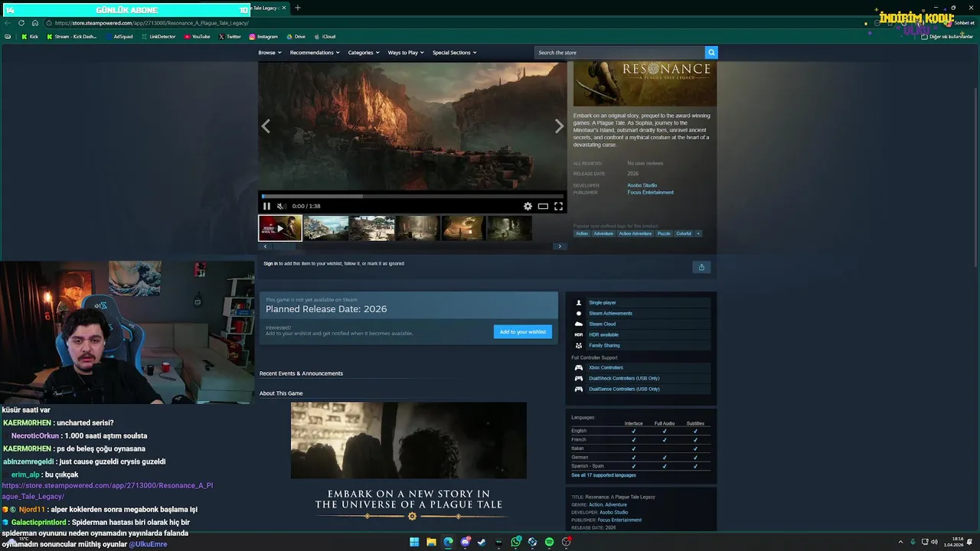Click the Adventure tag
980x551 pixels.
[603, 233]
